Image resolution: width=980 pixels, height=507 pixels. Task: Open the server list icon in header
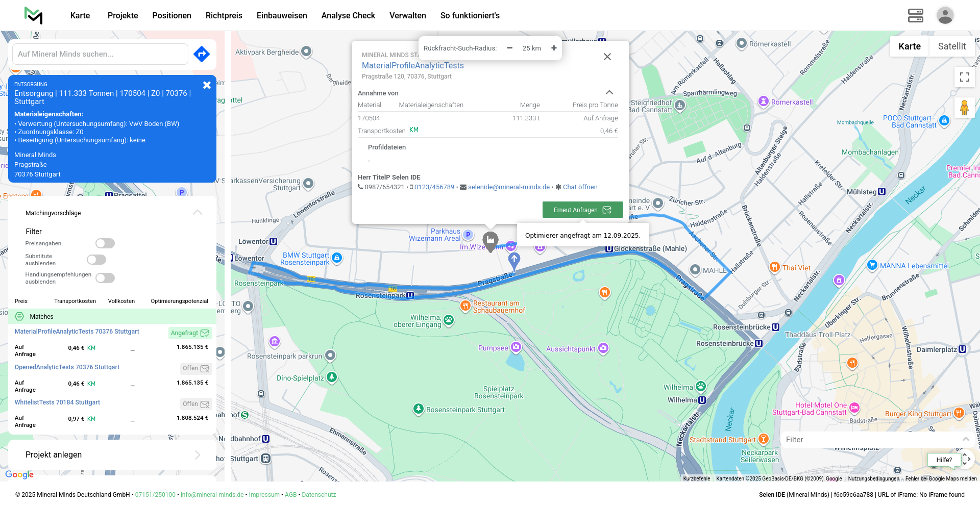(x=915, y=15)
